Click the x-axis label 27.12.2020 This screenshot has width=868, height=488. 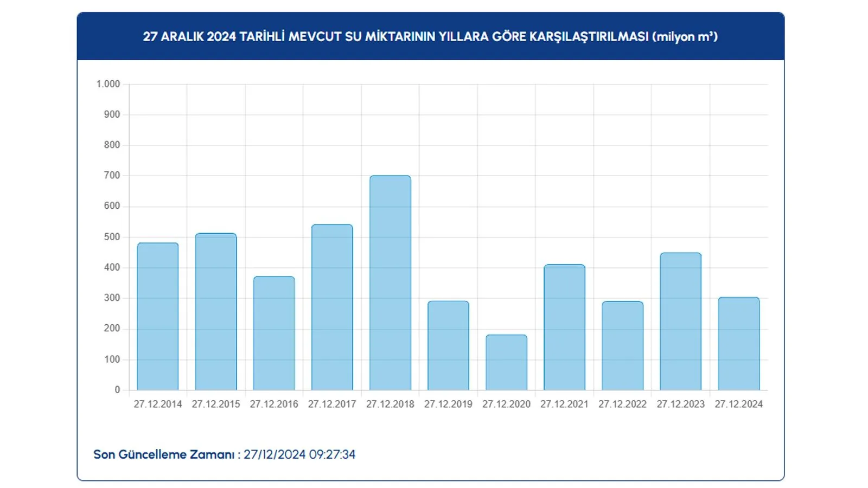506,404
